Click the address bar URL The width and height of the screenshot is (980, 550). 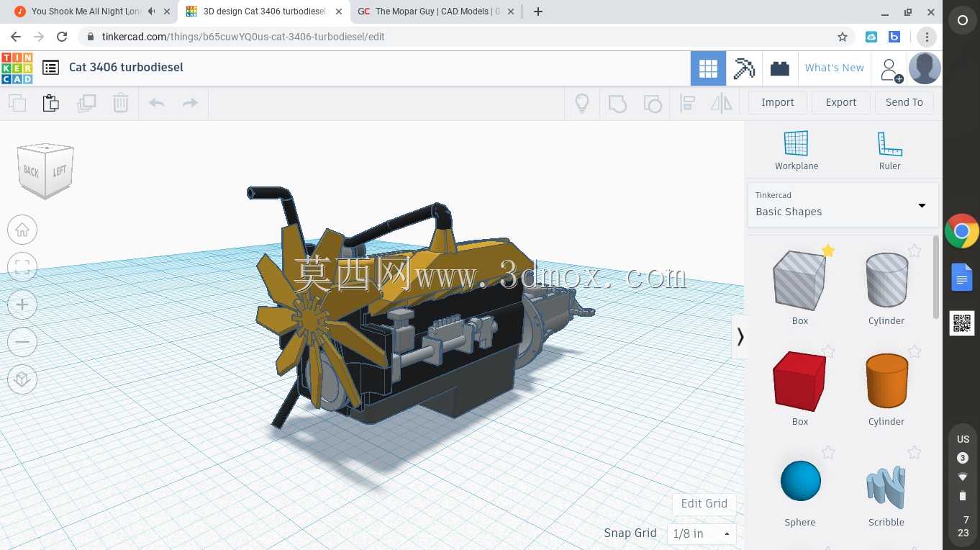coord(243,37)
